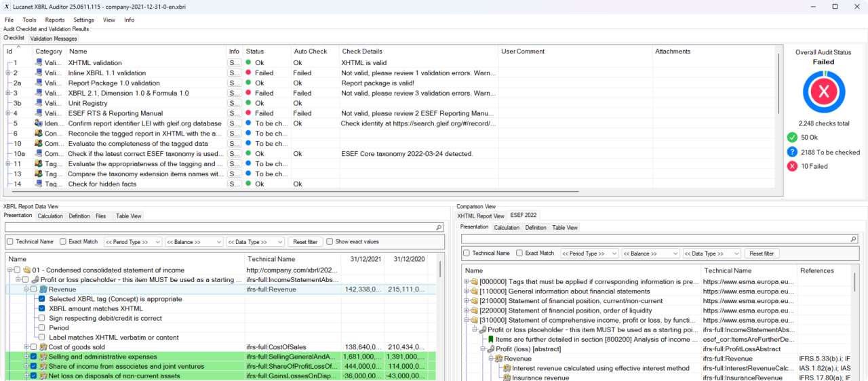Expand [210000] Statement of financial position node
This screenshot has height=381, width=868.
466,301
